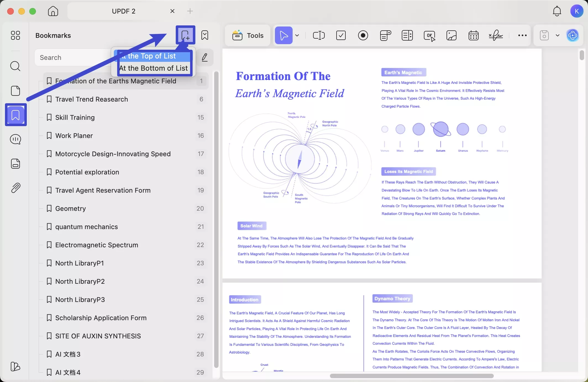Select the text field form tool
This screenshot has width=588, height=382.
coord(319,35)
